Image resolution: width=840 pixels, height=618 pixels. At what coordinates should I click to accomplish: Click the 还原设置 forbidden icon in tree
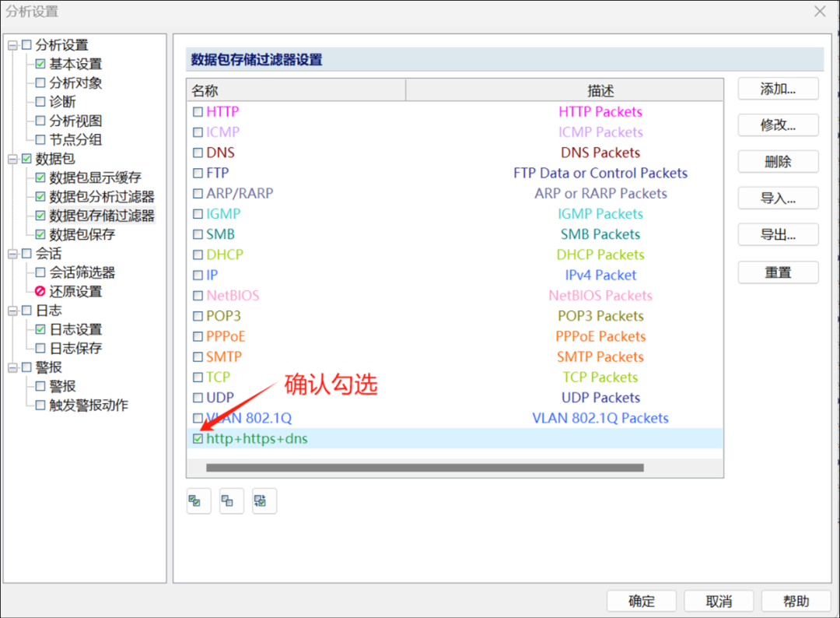[41, 291]
